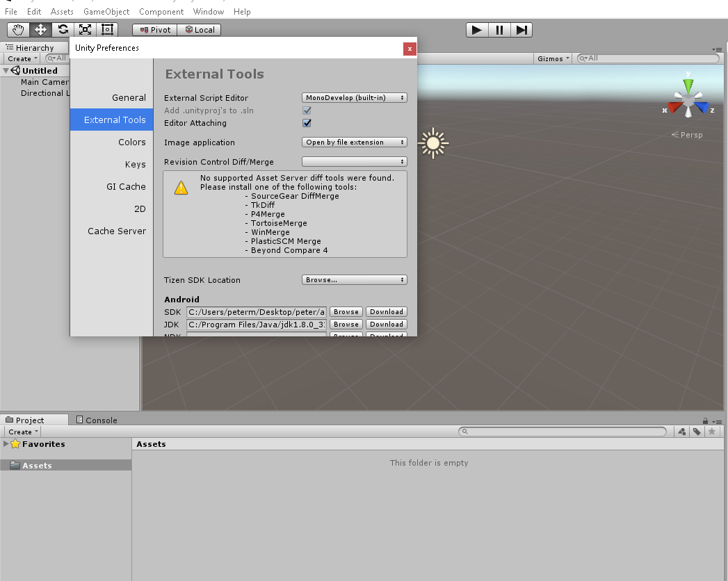Open the Edit menu
This screenshot has height=581, width=728.
(34, 12)
